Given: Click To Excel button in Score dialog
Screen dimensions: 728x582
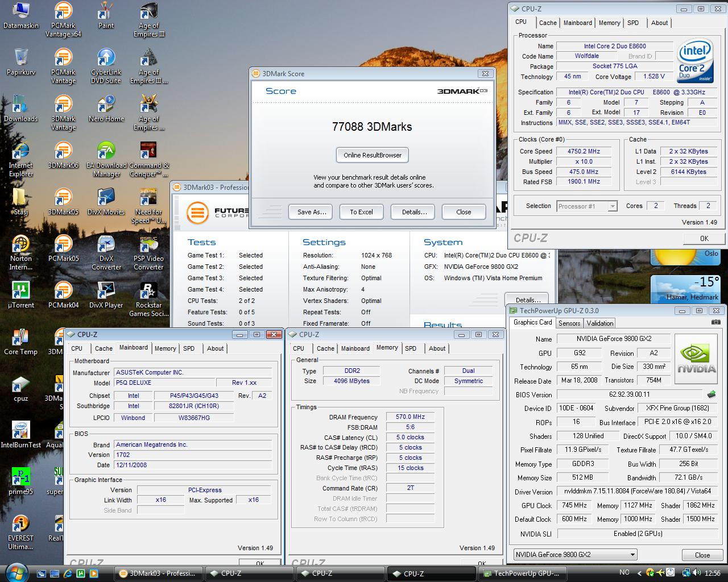Looking at the screenshot, I should coord(361,212).
